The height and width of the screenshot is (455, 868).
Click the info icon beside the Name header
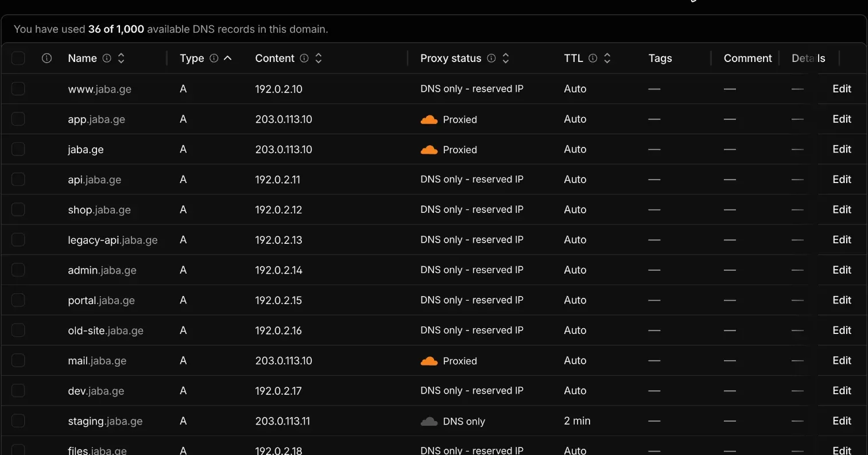(107, 58)
